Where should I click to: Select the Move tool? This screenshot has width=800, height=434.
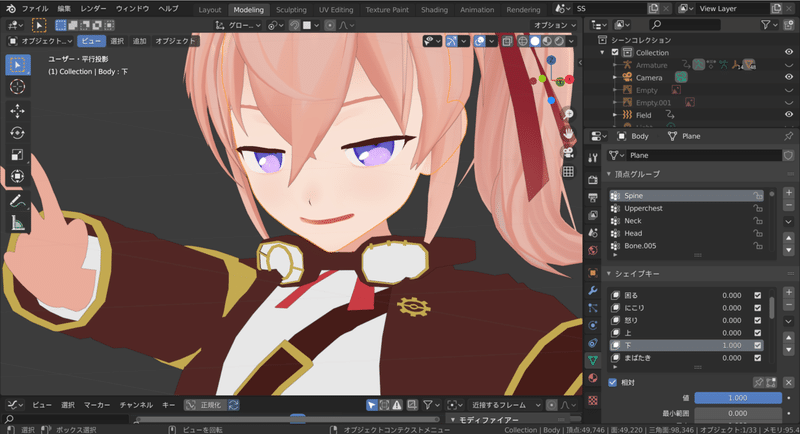click(17, 111)
